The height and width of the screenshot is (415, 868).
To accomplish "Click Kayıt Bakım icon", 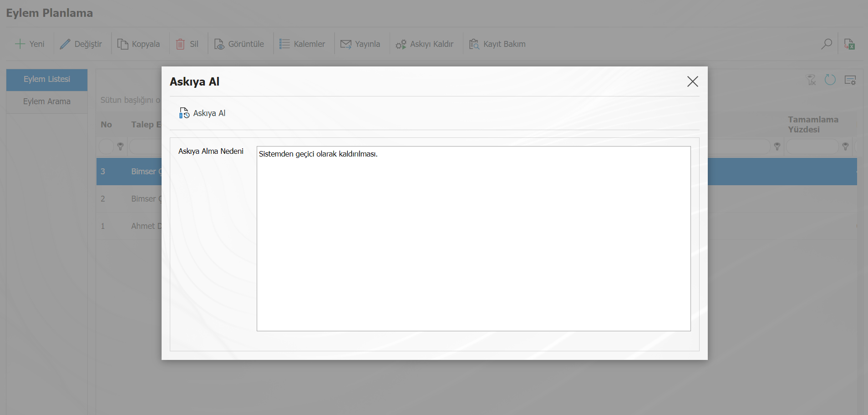I will click(x=474, y=44).
